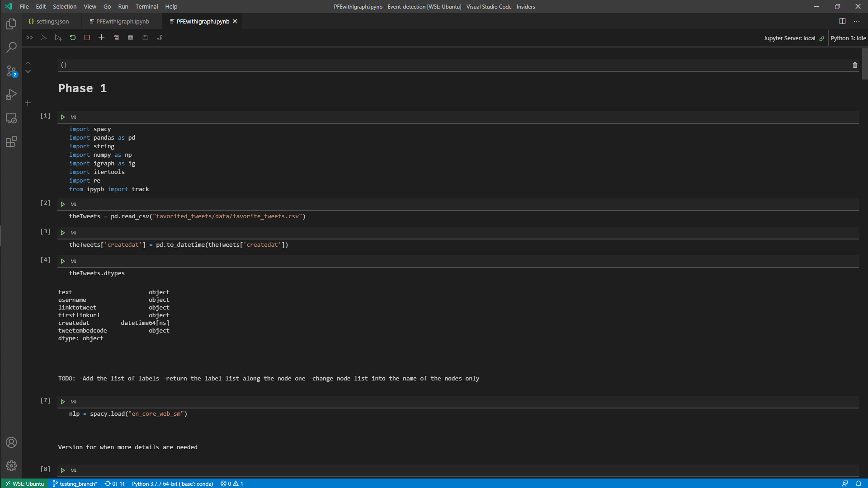
Task: Save the notebook with the save icon
Action: [145, 38]
